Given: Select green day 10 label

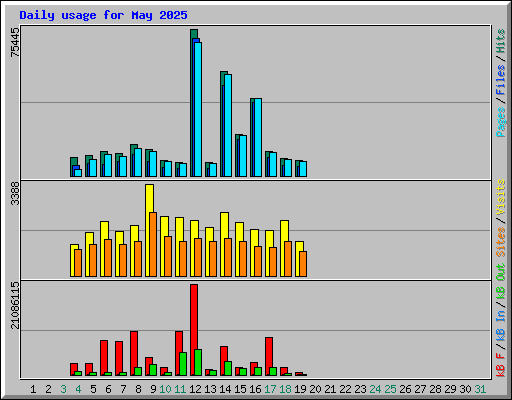Looking at the screenshot, I should click(x=165, y=389).
